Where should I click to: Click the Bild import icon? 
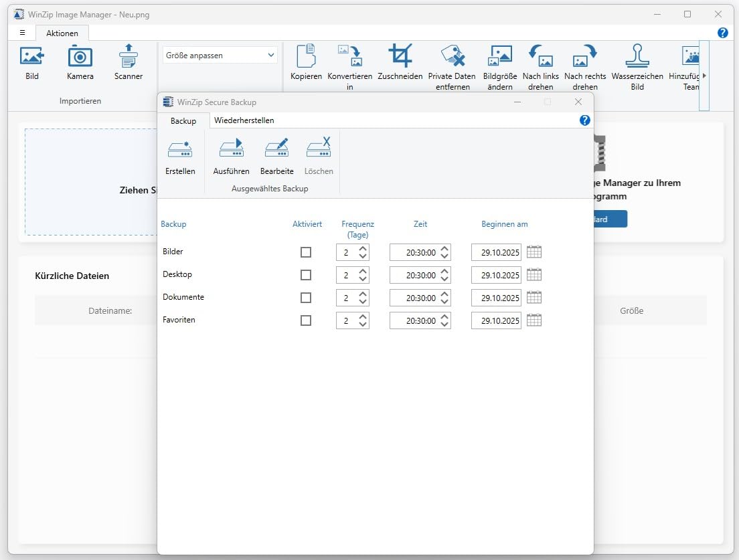[x=32, y=56]
